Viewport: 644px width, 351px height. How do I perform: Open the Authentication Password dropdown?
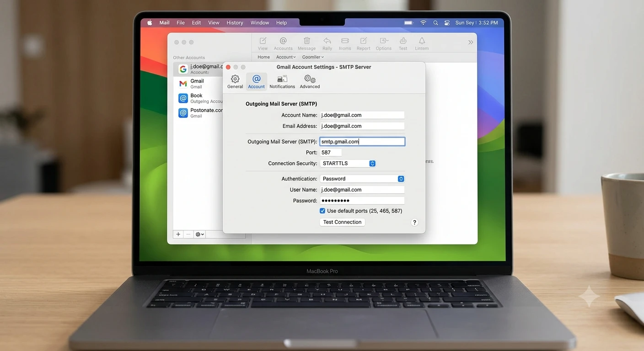coord(362,179)
